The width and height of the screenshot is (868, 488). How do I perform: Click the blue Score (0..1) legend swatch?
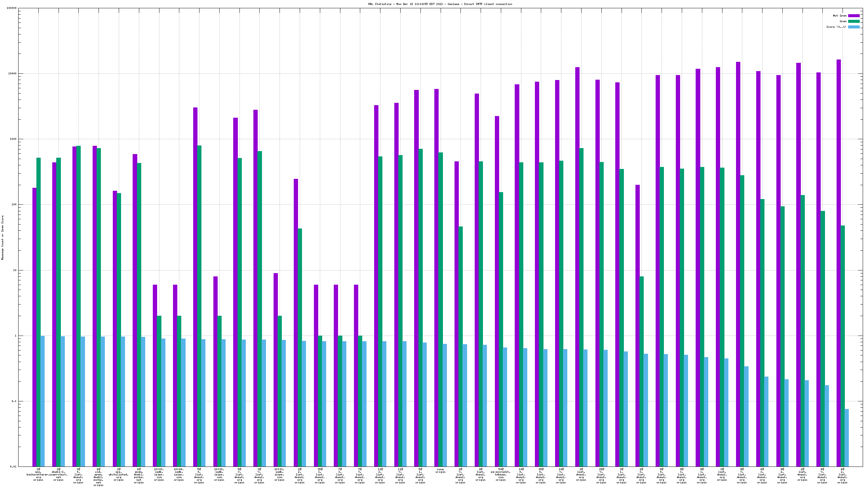click(x=853, y=27)
